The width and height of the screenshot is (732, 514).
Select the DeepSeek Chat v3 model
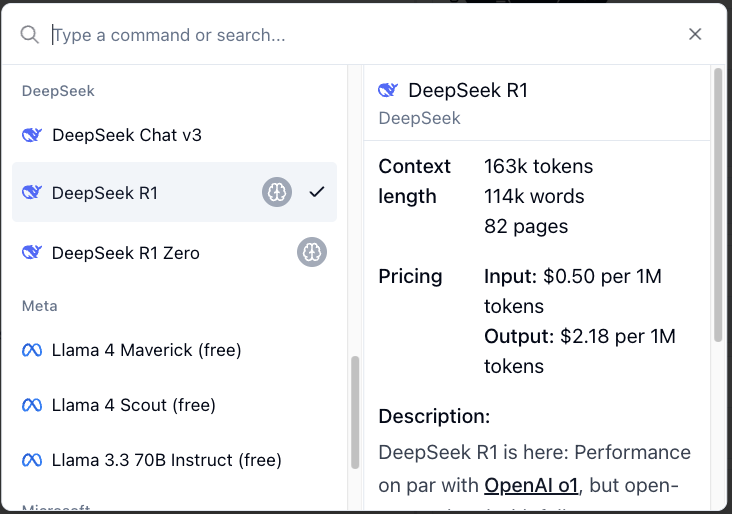pos(127,135)
